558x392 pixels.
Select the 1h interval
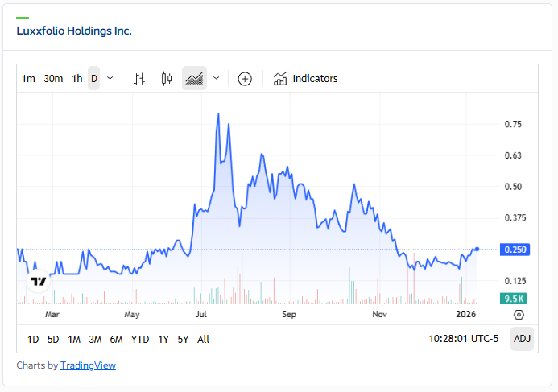click(77, 79)
